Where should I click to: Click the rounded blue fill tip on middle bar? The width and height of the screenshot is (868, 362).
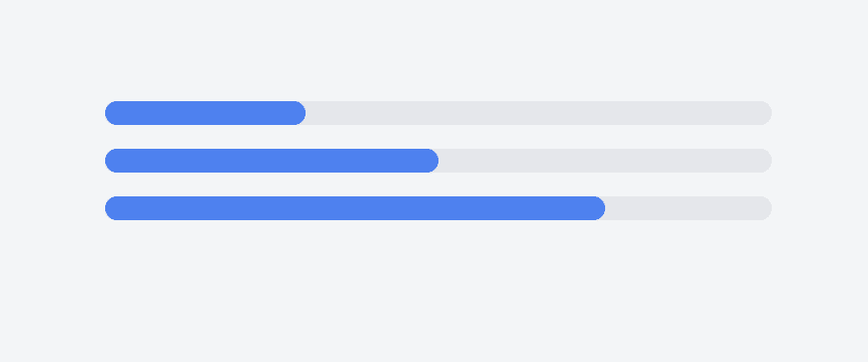click(432, 161)
